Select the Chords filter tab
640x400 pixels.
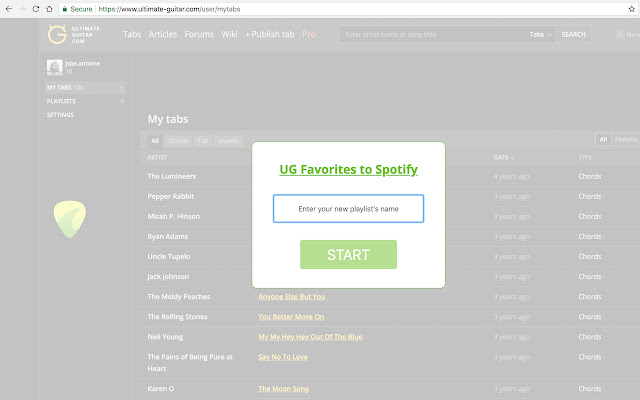coord(178,141)
